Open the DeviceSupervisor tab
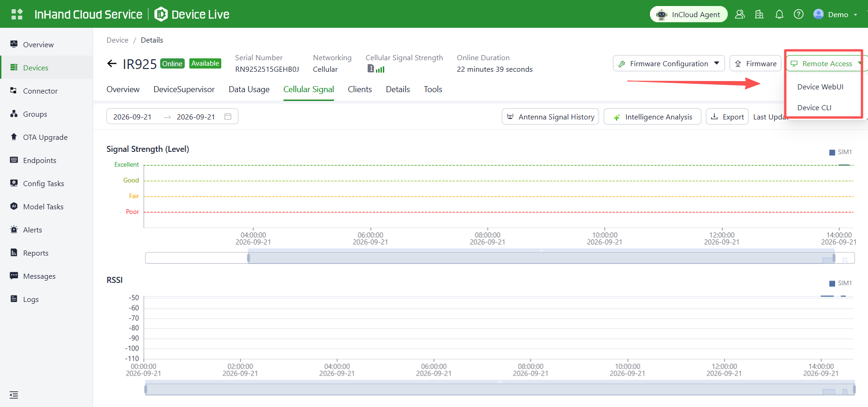 point(184,89)
